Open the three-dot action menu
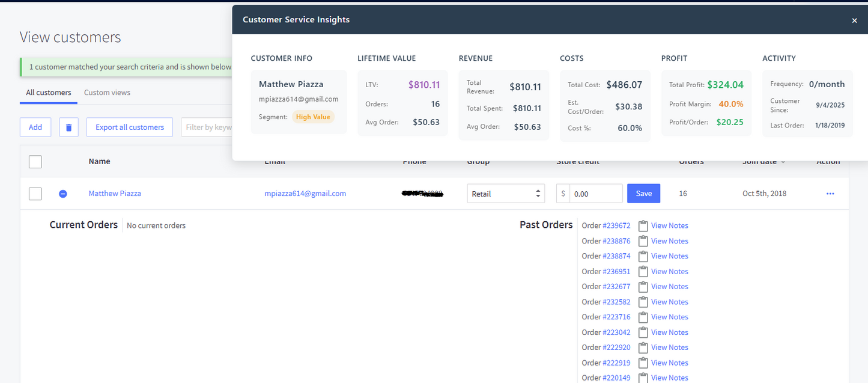Screen dimensions: 868x383 tap(830, 194)
